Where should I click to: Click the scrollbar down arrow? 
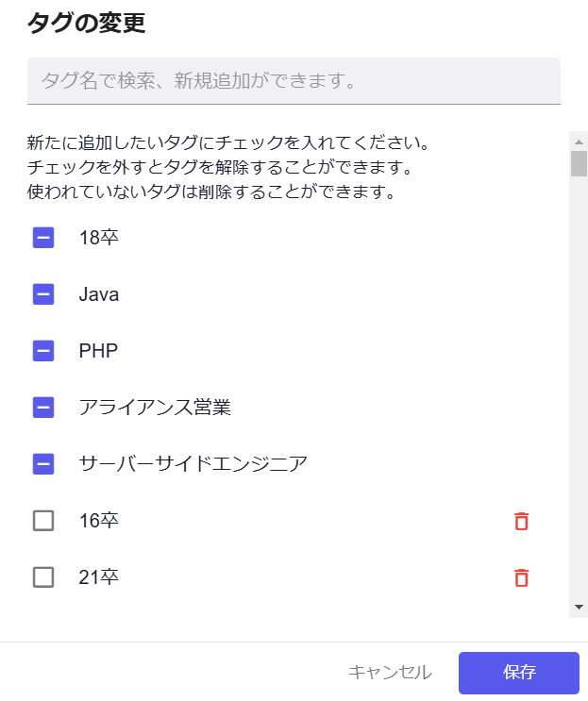coord(579,608)
